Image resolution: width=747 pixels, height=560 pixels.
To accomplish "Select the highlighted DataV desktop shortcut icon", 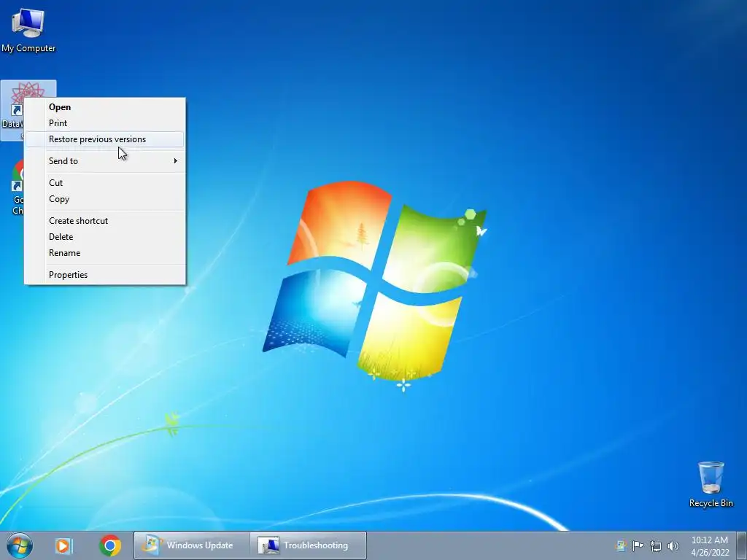I will [x=13, y=111].
